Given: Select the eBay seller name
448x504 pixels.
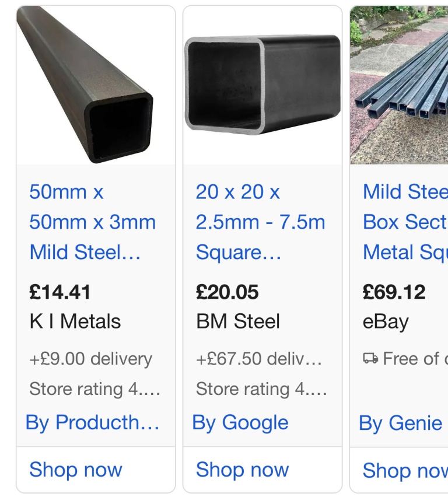Looking at the screenshot, I should [x=386, y=321].
